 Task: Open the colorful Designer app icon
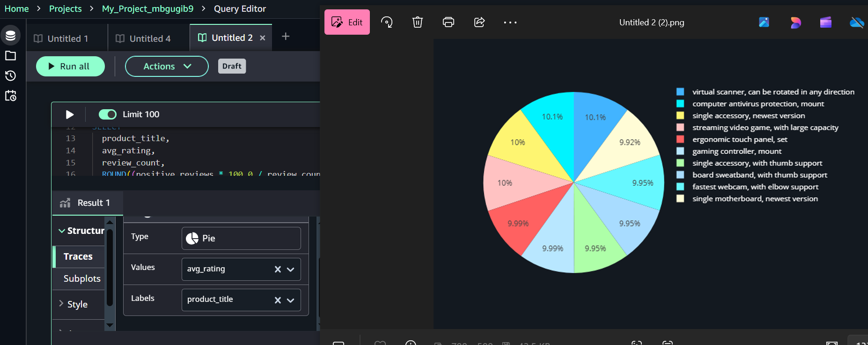(795, 22)
